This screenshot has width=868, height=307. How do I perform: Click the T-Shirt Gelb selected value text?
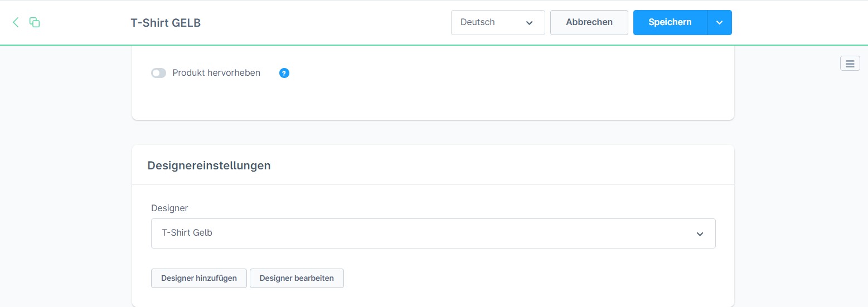click(x=187, y=233)
